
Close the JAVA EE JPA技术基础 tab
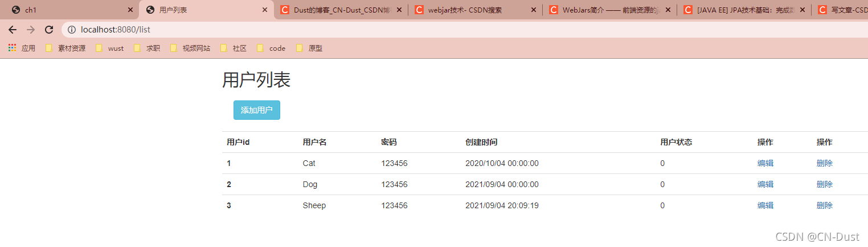803,10
